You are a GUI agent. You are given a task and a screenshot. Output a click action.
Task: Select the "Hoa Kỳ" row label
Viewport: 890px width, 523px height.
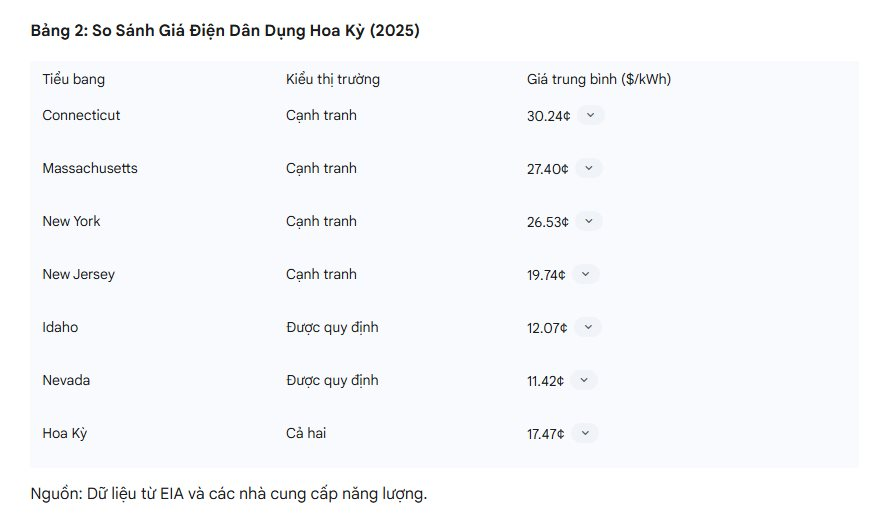tap(65, 433)
